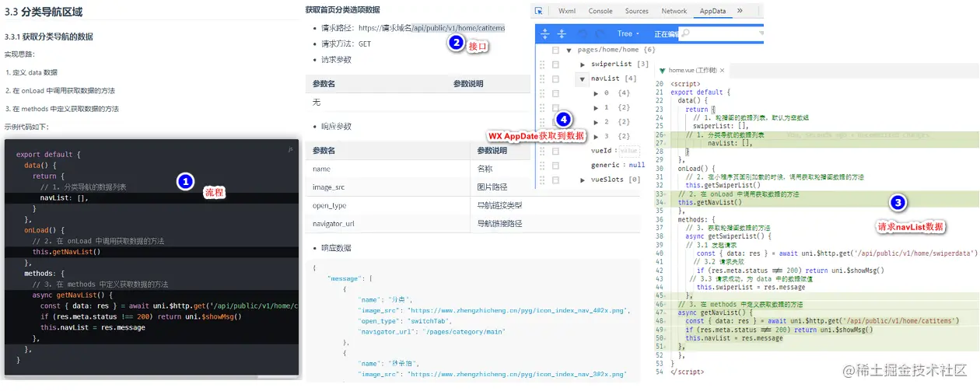Click the navigator_url table cell
980x391 pixels.
pyautogui.click(x=387, y=224)
